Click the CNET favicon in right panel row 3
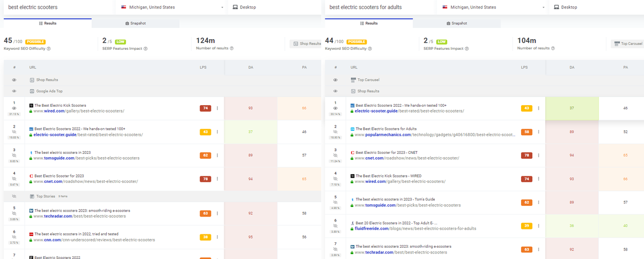 pyautogui.click(x=352, y=153)
